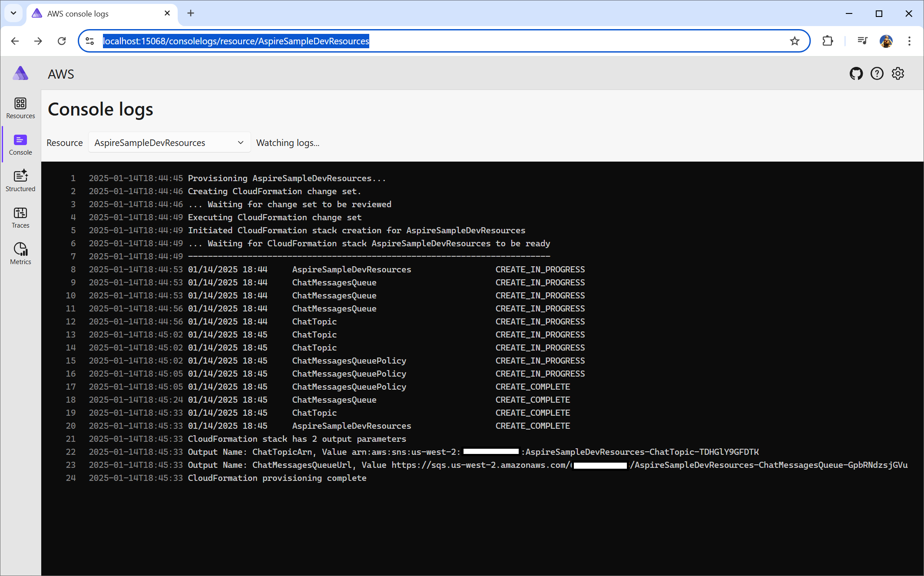Go to the Traces page
The image size is (924, 576).
pyautogui.click(x=20, y=217)
